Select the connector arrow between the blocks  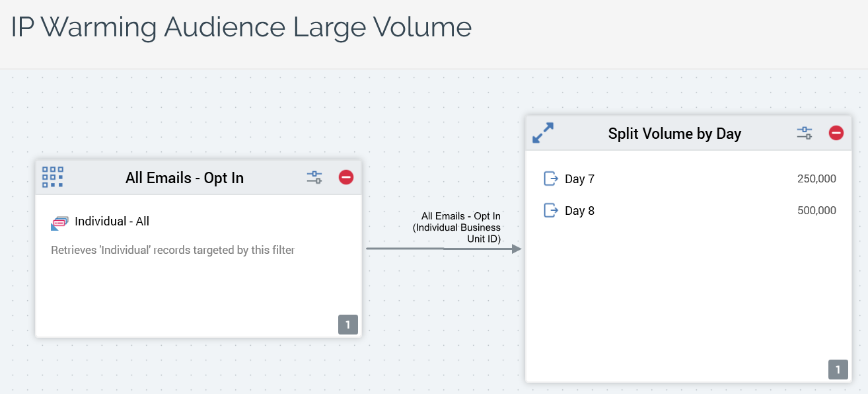pos(443,249)
